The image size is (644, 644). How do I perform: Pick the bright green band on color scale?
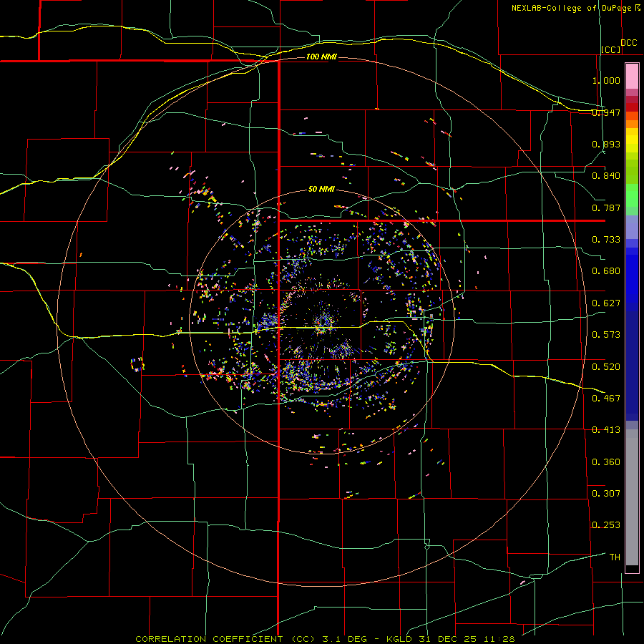click(632, 195)
